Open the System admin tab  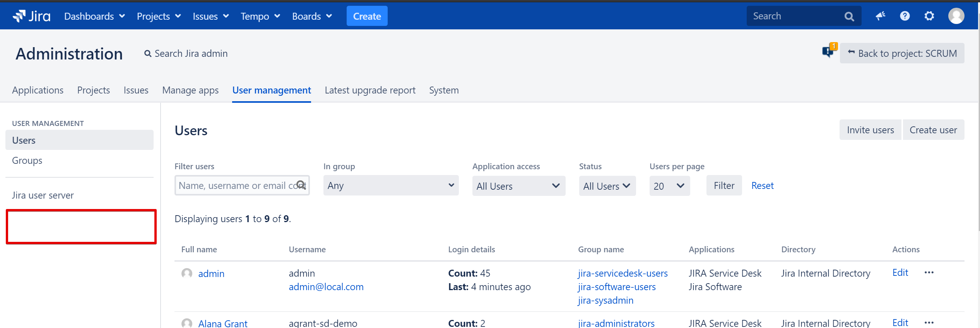tap(444, 90)
